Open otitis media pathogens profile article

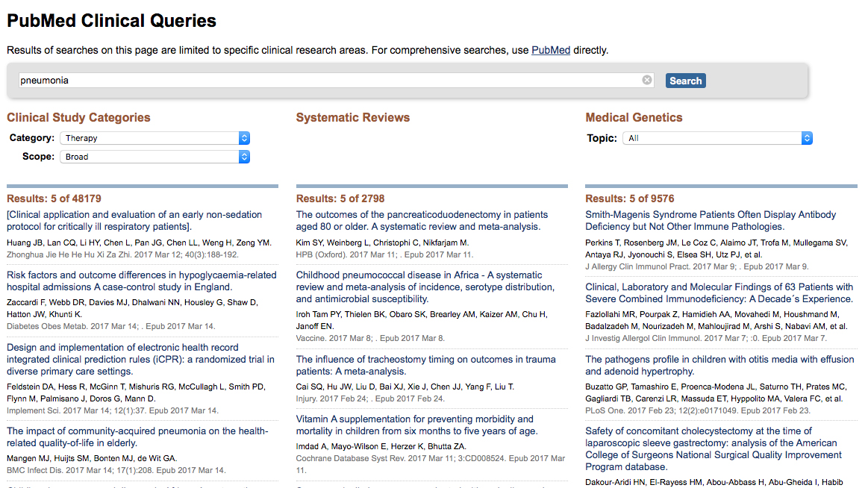tap(719, 365)
